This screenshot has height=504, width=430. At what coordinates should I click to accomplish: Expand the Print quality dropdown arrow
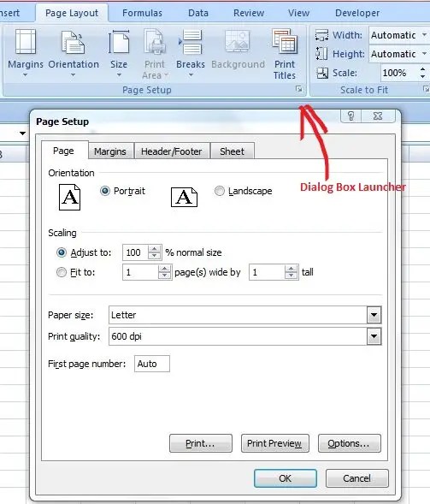[374, 336]
